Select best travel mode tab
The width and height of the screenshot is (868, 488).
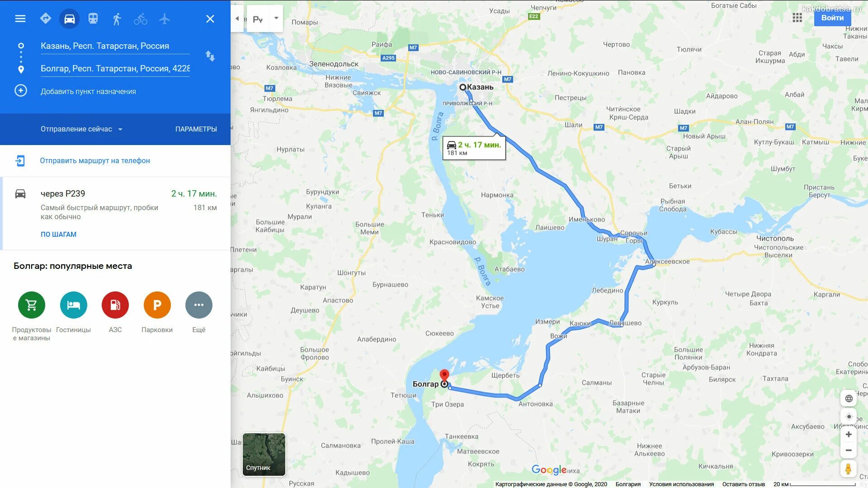click(x=46, y=19)
